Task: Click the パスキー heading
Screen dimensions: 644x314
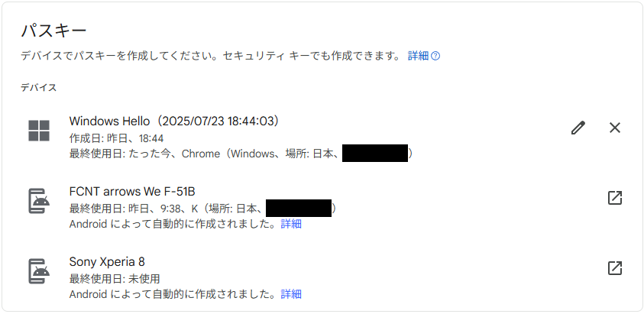Action: 53,31
